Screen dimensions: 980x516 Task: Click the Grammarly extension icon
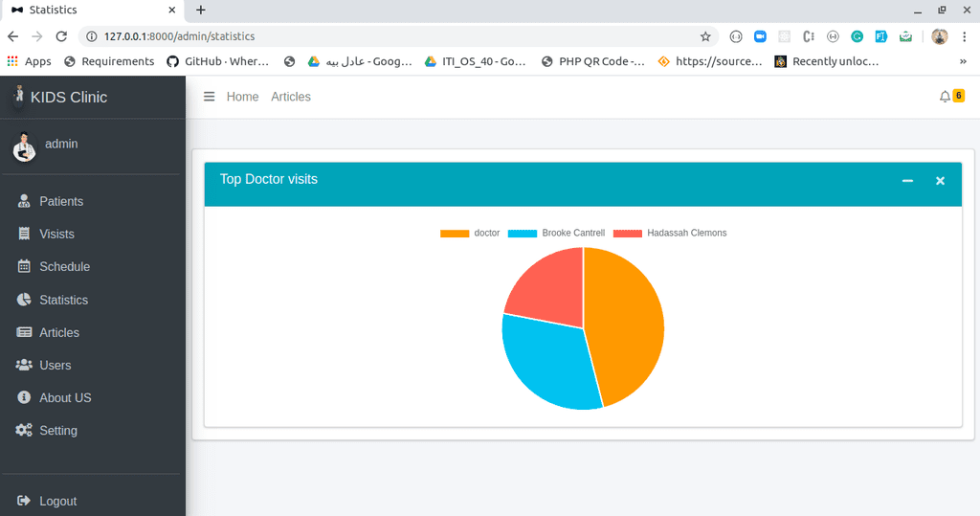pyautogui.click(x=857, y=36)
